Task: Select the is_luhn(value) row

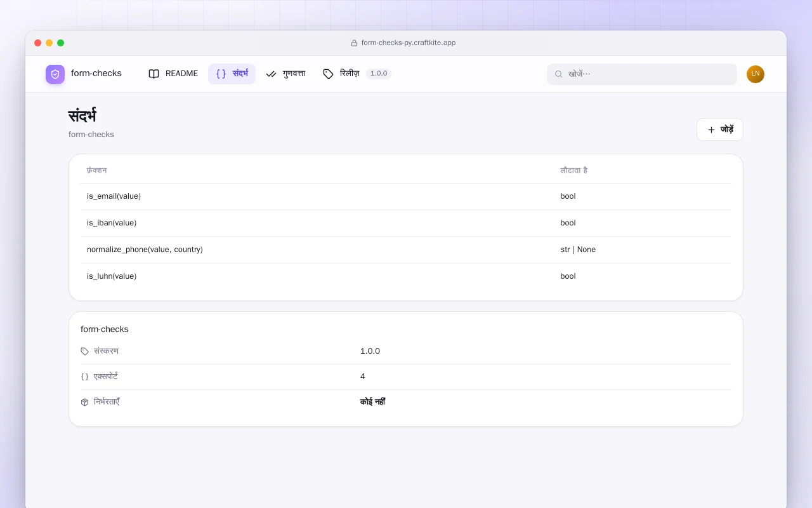Action: pos(406,276)
